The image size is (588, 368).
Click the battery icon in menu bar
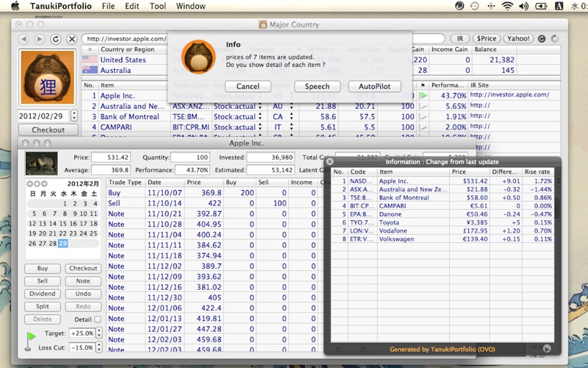[x=541, y=6]
